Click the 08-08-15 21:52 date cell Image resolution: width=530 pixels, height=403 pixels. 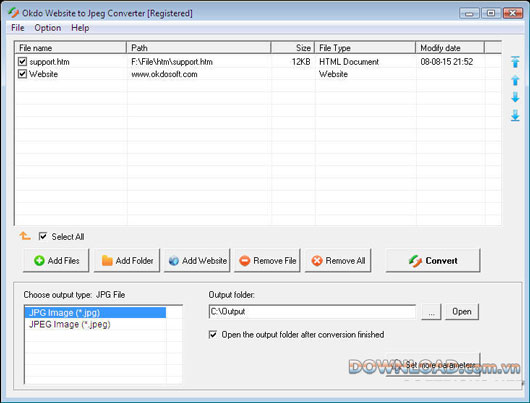coord(447,62)
